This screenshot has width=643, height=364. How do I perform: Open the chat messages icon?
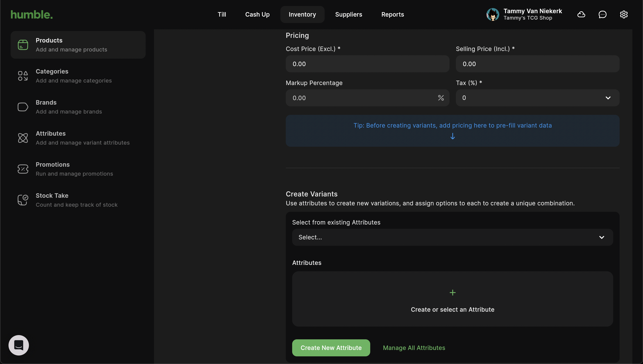[602, 14]
